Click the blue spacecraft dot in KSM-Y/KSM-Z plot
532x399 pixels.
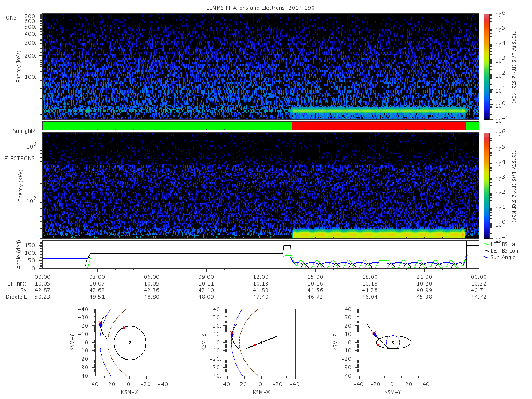[x=376, y=336]
